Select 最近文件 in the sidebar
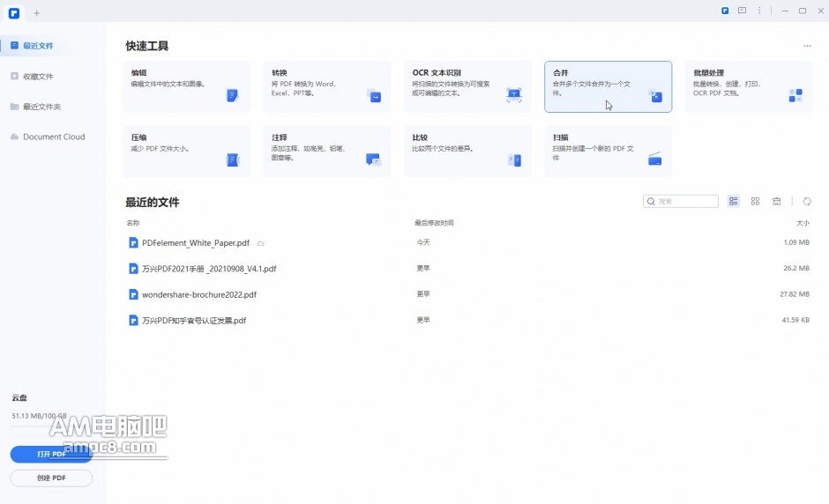829x504 pixels. tap(52, 46)
